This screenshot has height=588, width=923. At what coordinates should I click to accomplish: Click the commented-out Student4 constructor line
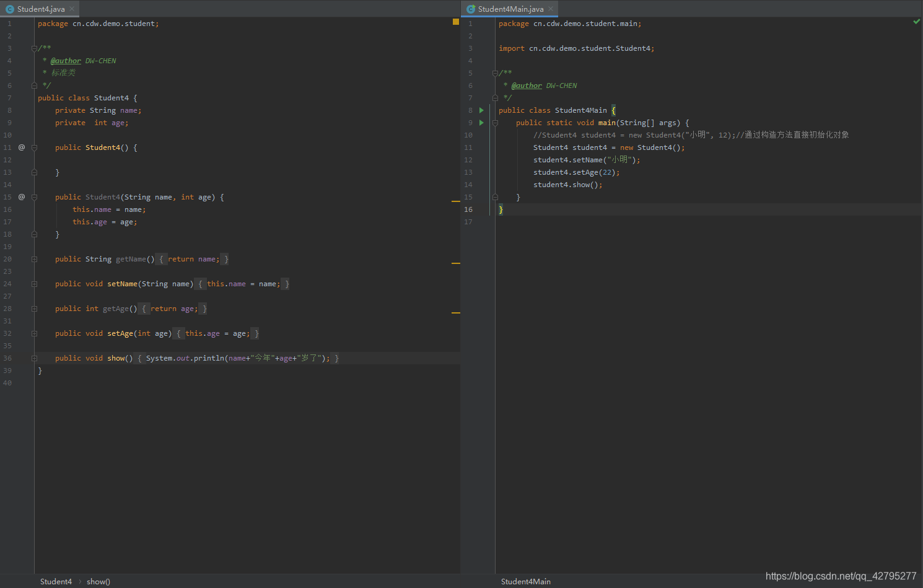(691, 135)
